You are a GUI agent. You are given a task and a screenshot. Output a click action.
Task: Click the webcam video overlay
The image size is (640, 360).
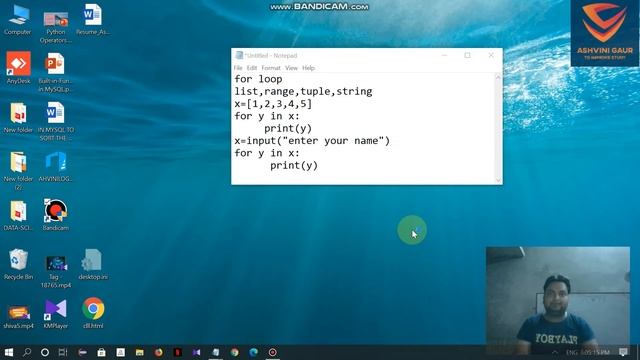[558, 299]
